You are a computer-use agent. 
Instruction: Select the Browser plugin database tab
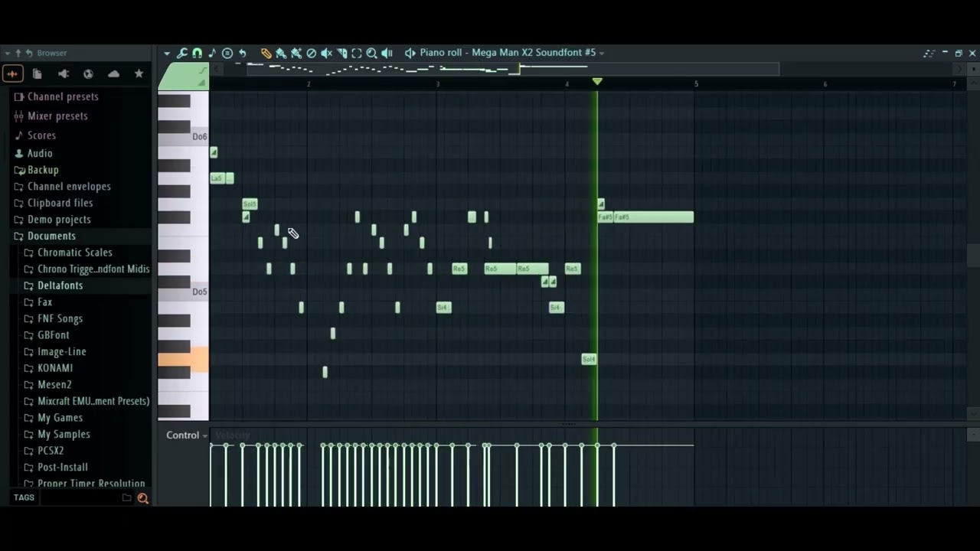[x=63, y=73]
